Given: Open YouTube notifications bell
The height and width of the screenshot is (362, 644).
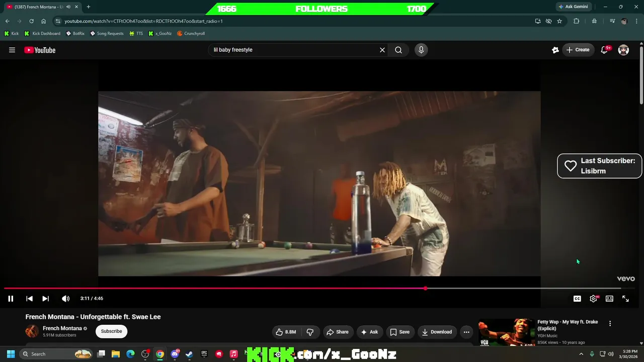Looking at the screenshot, I should coord(605,50).
